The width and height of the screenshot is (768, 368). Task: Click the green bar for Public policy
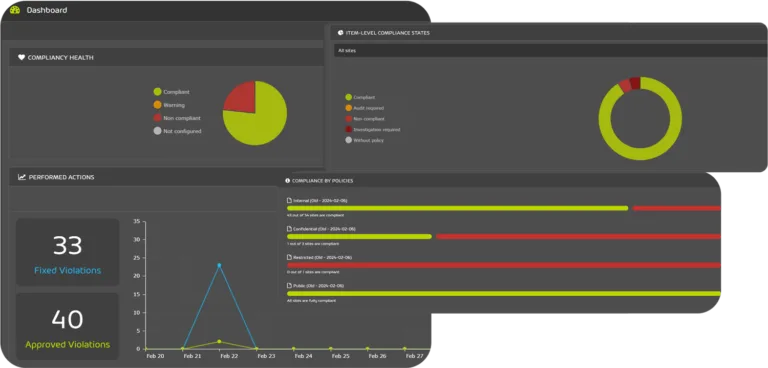tap(504, 294)
